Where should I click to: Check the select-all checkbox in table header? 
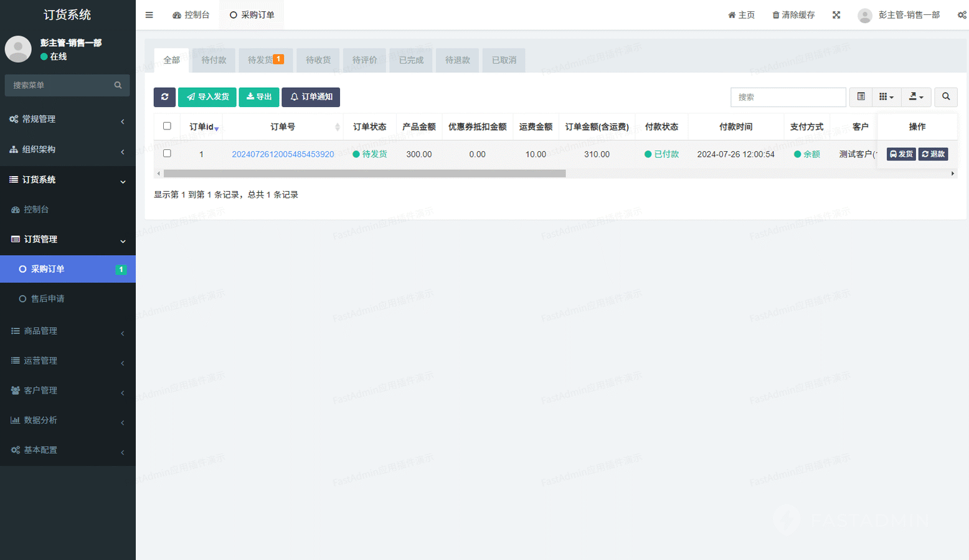[167, 126]
